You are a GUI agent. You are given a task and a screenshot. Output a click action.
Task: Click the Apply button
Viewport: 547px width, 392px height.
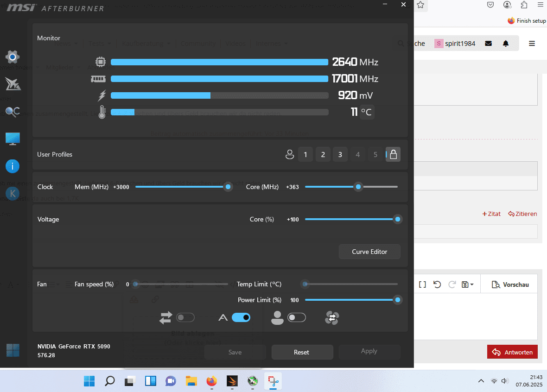(369, 351)
